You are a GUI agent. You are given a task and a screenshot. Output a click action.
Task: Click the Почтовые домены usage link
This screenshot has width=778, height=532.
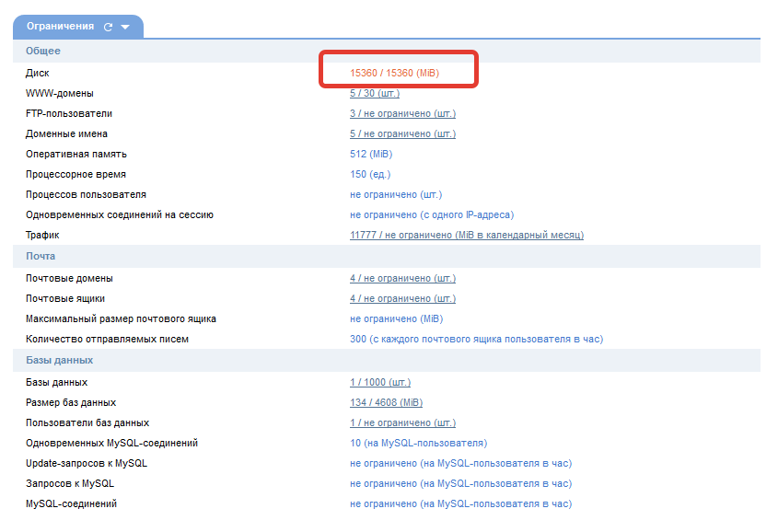(x=402, y=279)
